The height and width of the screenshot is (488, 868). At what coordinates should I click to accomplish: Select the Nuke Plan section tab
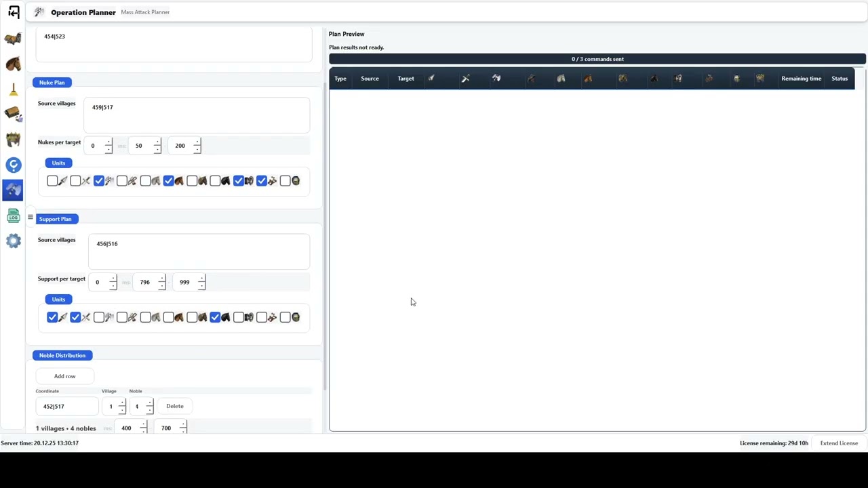[52, 82]
